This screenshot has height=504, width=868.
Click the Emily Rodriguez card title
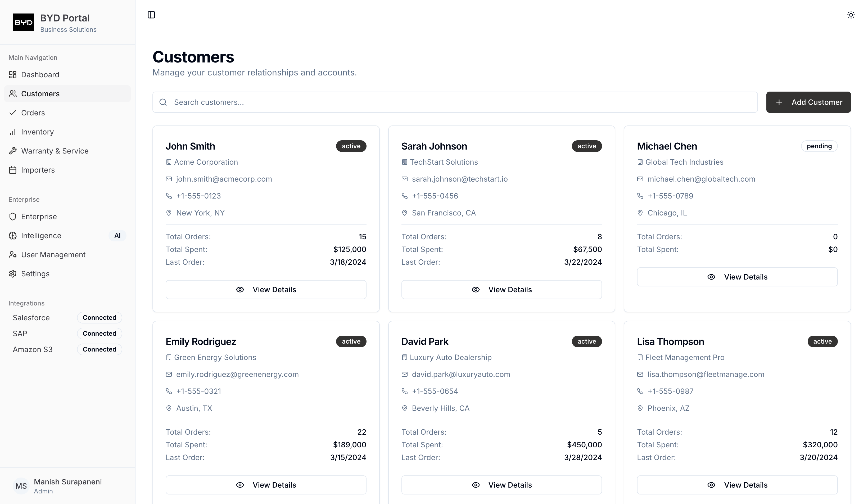click(x=201, y=341)
